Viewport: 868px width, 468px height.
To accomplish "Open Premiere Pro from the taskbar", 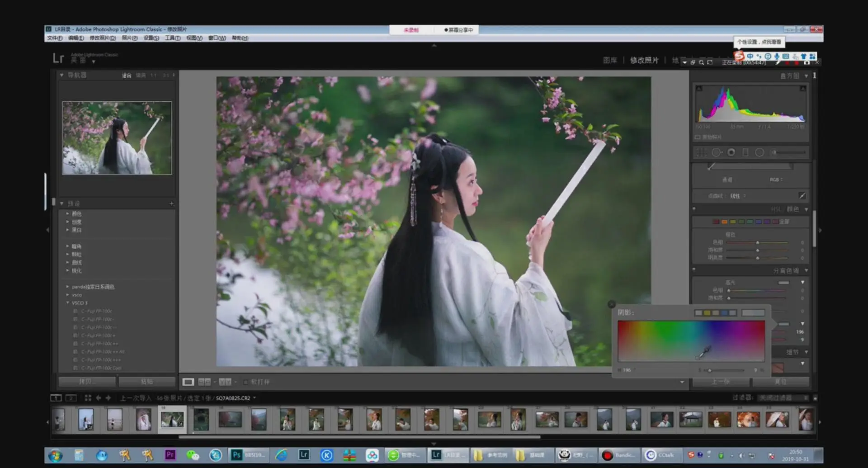I will click(x=170, y=455).
